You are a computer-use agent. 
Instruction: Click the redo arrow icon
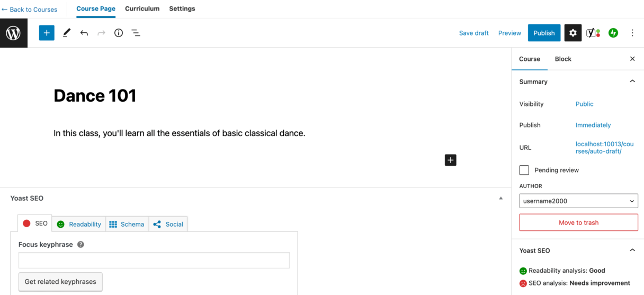(101, 33)
